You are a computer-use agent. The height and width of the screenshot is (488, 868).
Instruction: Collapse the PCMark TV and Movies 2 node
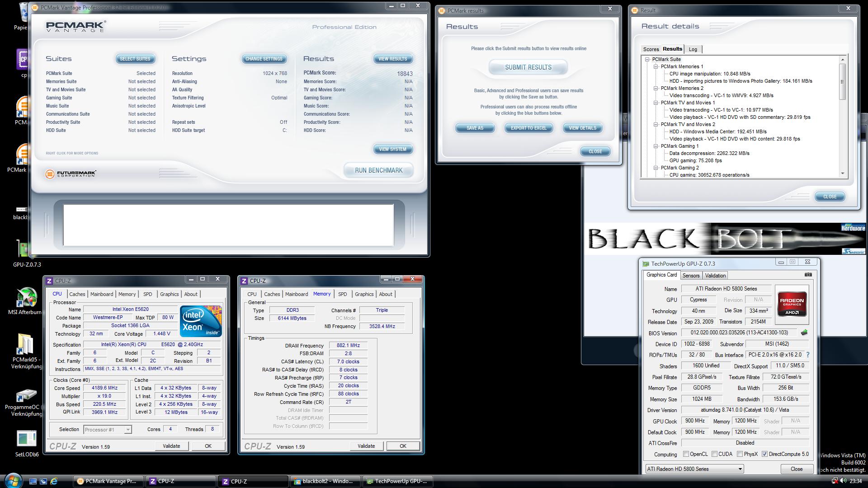656,124
